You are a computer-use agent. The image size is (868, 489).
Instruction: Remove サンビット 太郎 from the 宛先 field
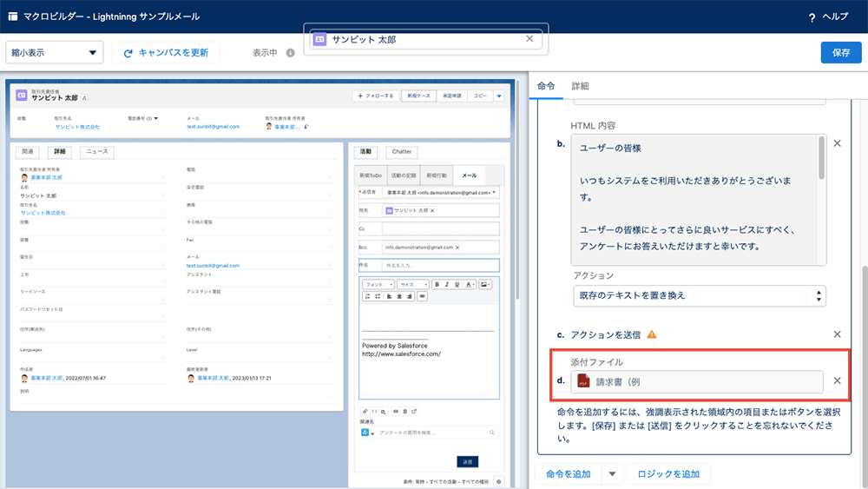[x=432, y=210]
